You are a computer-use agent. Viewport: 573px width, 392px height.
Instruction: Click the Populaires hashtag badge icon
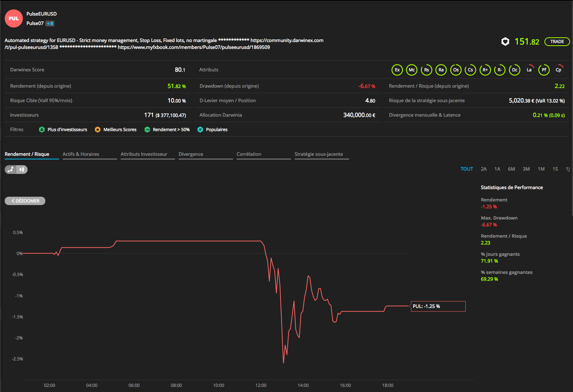tap(200, 129)
